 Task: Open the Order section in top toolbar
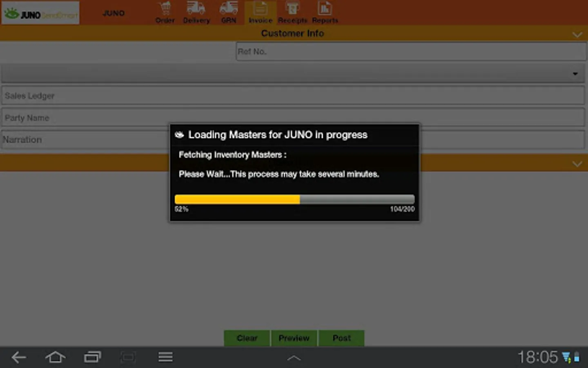[x=165, y=13]
